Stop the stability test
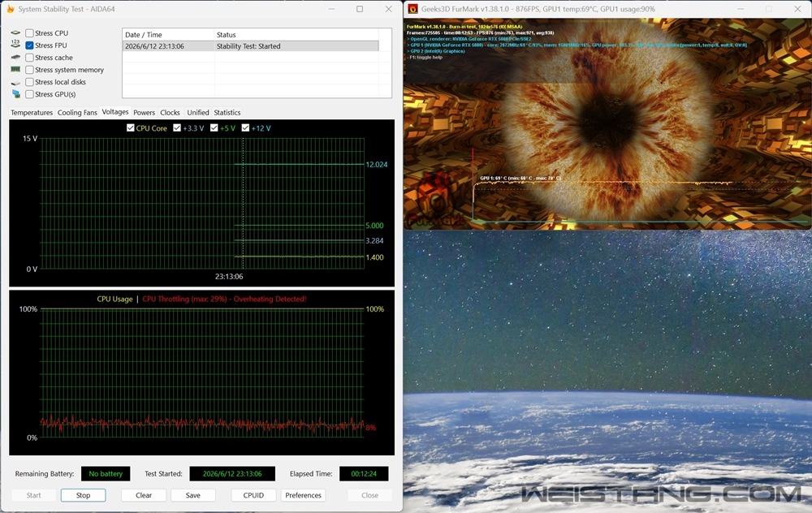 point(84,495)
